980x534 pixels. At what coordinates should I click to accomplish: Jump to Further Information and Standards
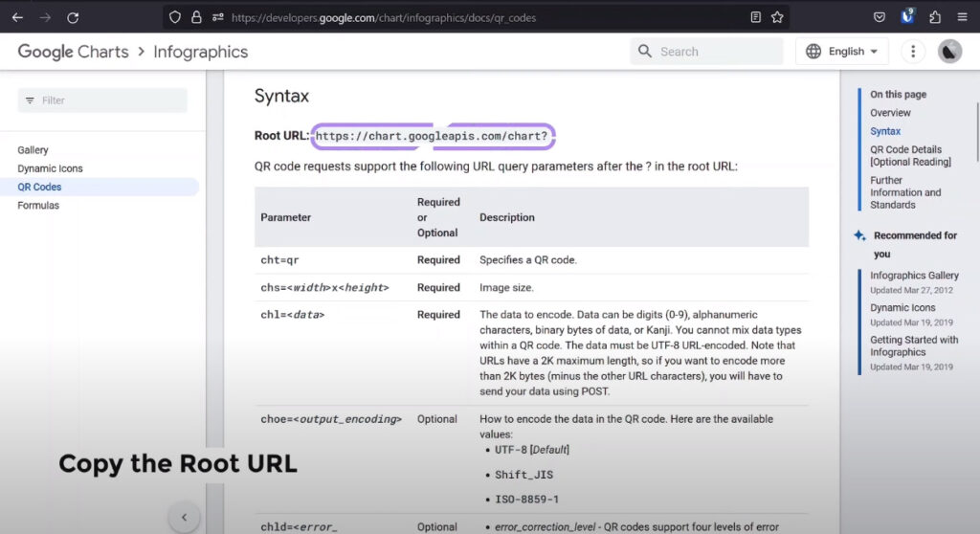905,192
